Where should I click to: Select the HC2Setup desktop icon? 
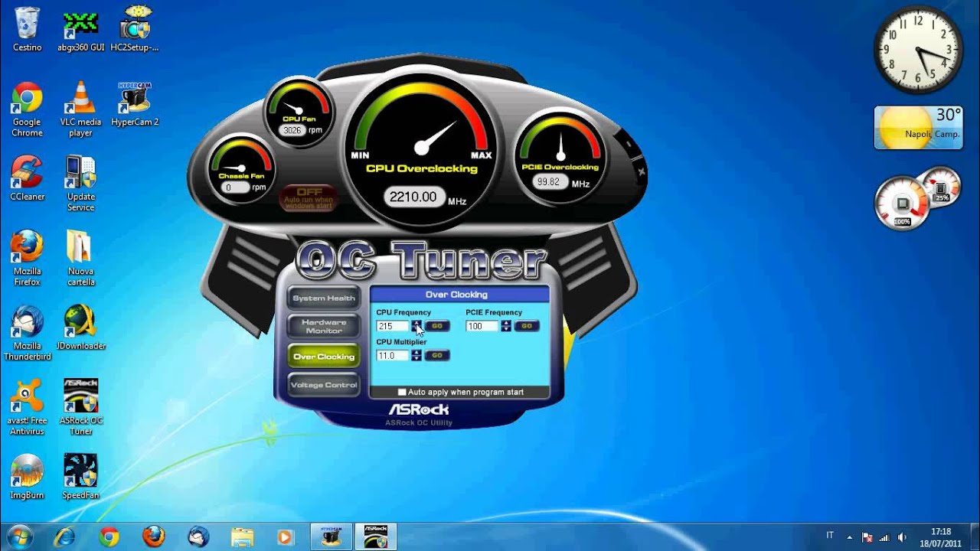click(x=134, y=29)
